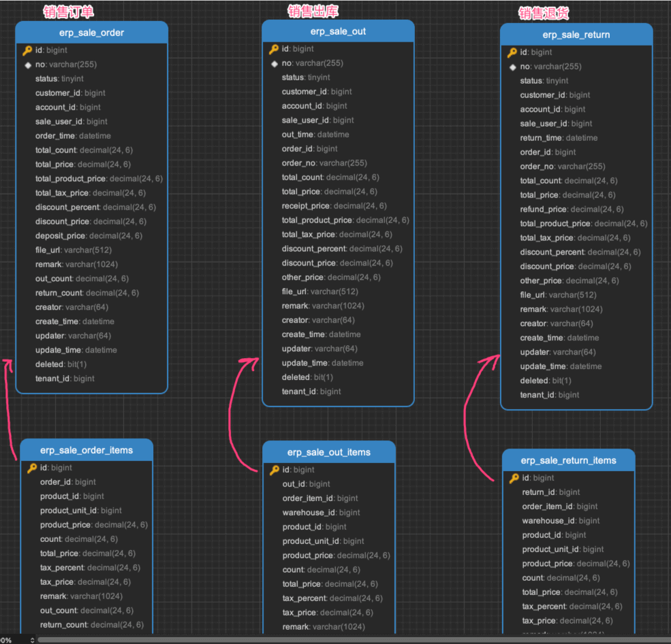Click the diamond icon beside no in erp_sale_order
The height and width of the screenshot is (644, 671).
pos(28,65)
